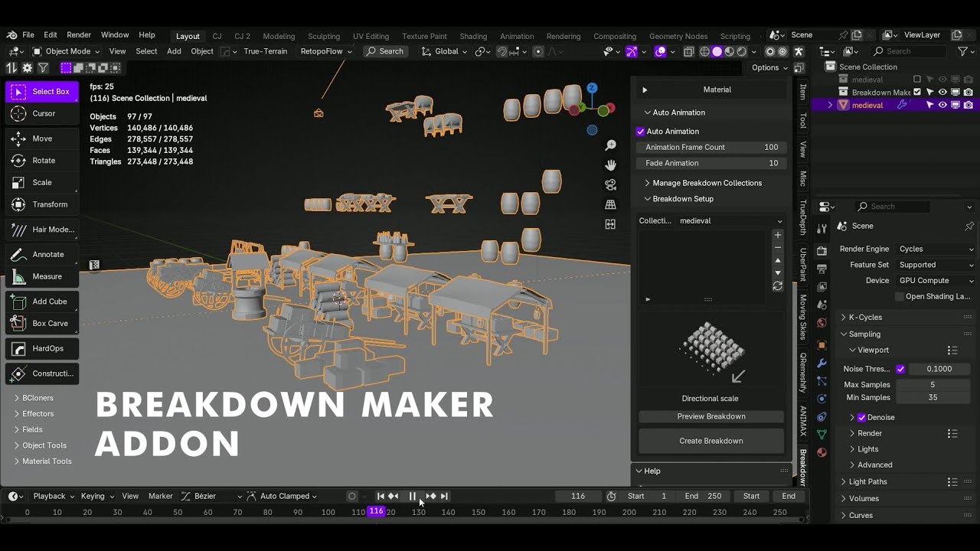
Task: Click the Preview Breakdown button
Action: pyautogui.click(x=711, y=416)
